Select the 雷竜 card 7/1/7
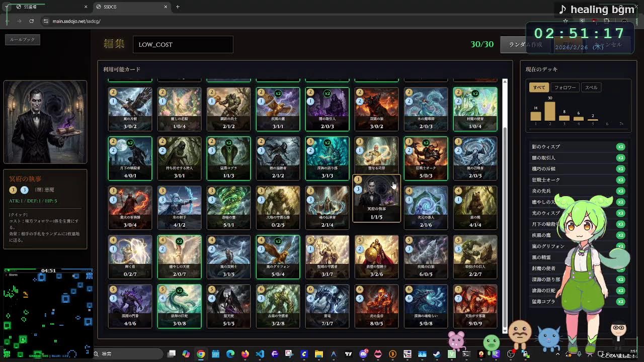This screenshot has height=362, width=644. point(327,306)
